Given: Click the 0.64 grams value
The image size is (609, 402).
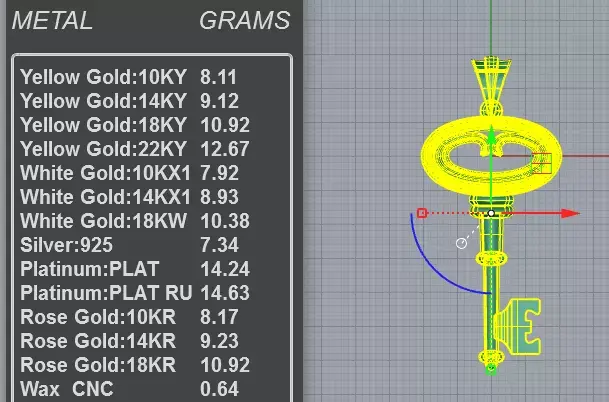Looking at the screenshot, I should click(x=219, y=389).
